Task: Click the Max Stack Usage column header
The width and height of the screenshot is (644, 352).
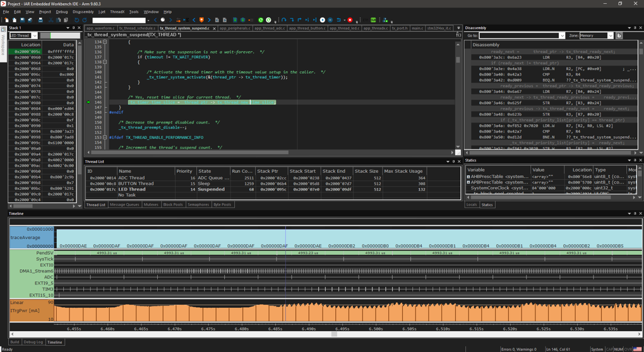Action: (x=403, y=171)
